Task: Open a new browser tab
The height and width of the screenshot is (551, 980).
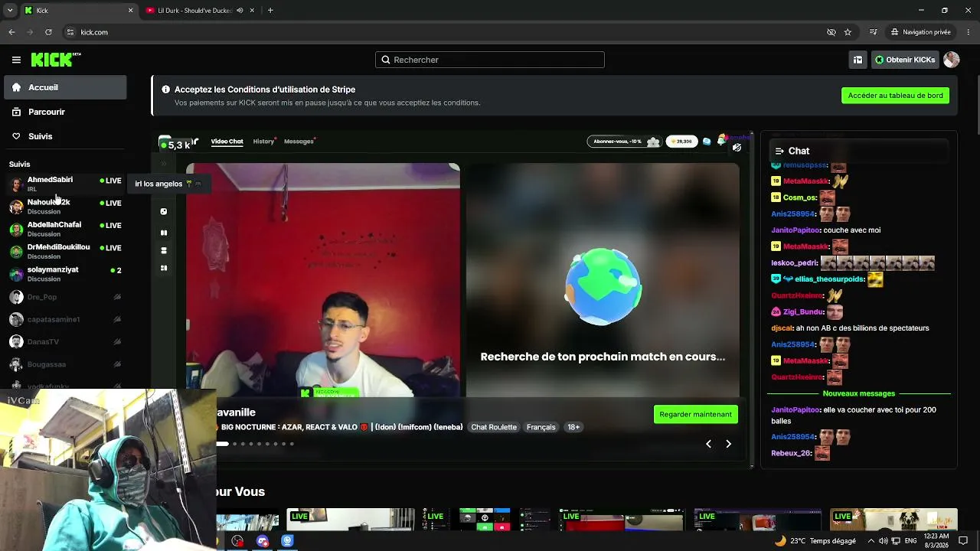Action: point(270,11)
